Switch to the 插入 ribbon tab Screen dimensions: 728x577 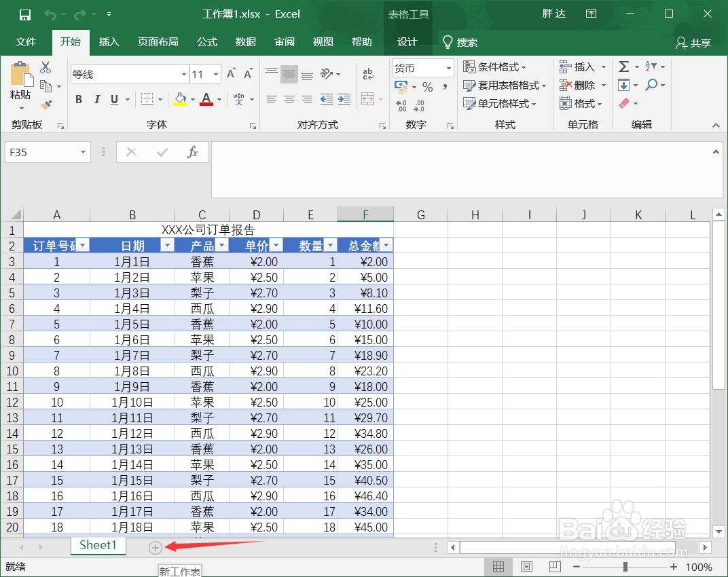coord(109,42)
